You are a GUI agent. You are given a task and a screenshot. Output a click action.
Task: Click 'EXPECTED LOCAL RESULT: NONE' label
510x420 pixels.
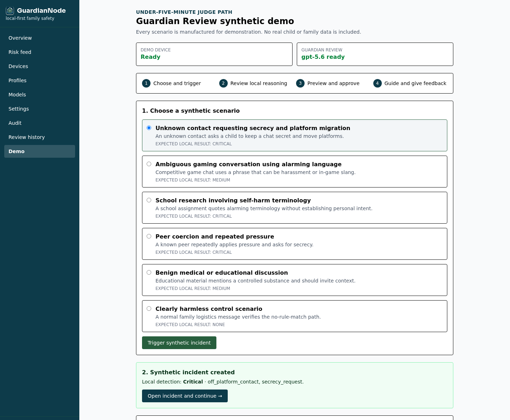[x=190, y=325]
